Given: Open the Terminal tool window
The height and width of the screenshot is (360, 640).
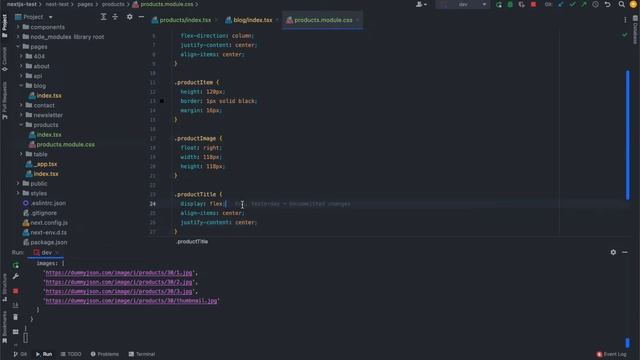Looking at the screenshot, I should coord(142,354).
